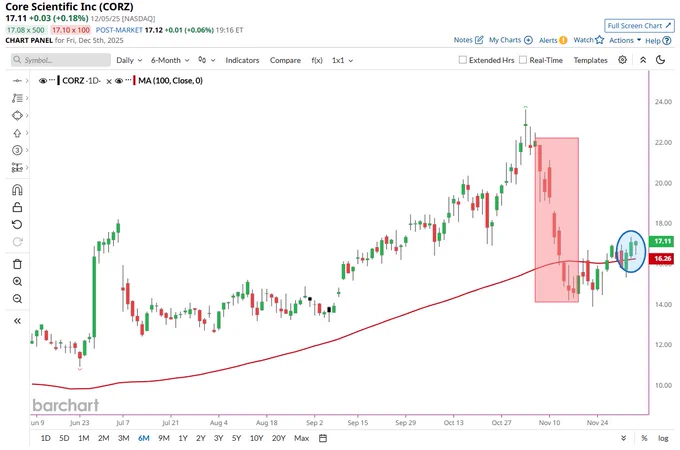The height and width of the screenshot is (450, 680).
Task: Select the 5Y time range
Action: point(236,438)
